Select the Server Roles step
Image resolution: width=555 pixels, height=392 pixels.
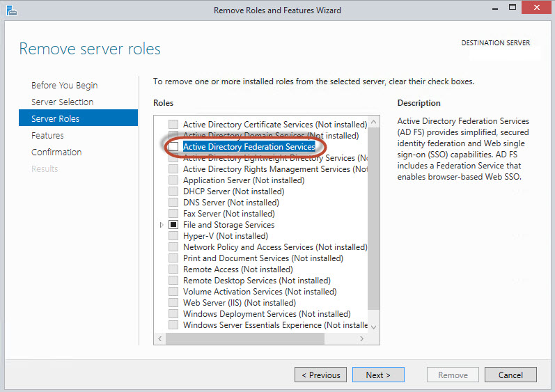pyautogui.click(x=78, y=118)
